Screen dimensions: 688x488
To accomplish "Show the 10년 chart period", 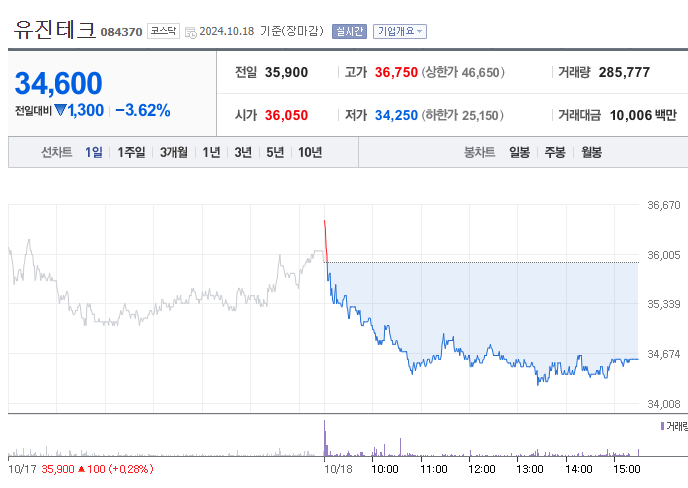I will point(310,152).
